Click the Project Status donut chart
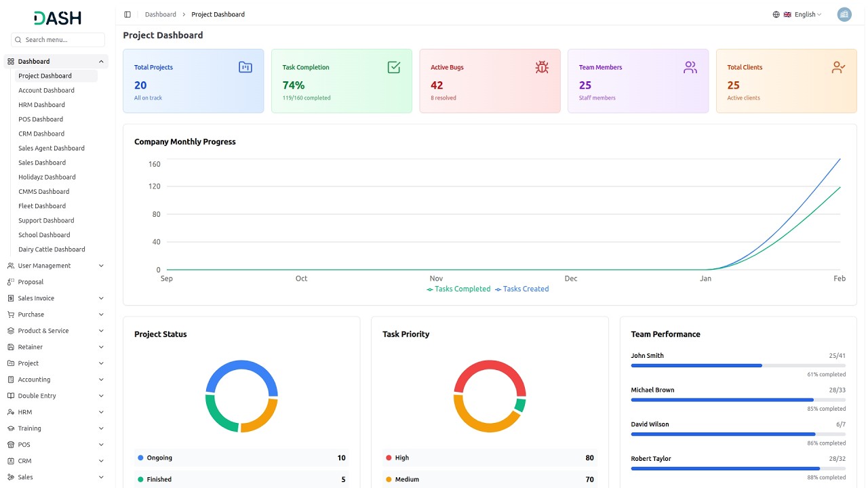The height and width of the screenshot is (488, 868). [x=241, y=396]
